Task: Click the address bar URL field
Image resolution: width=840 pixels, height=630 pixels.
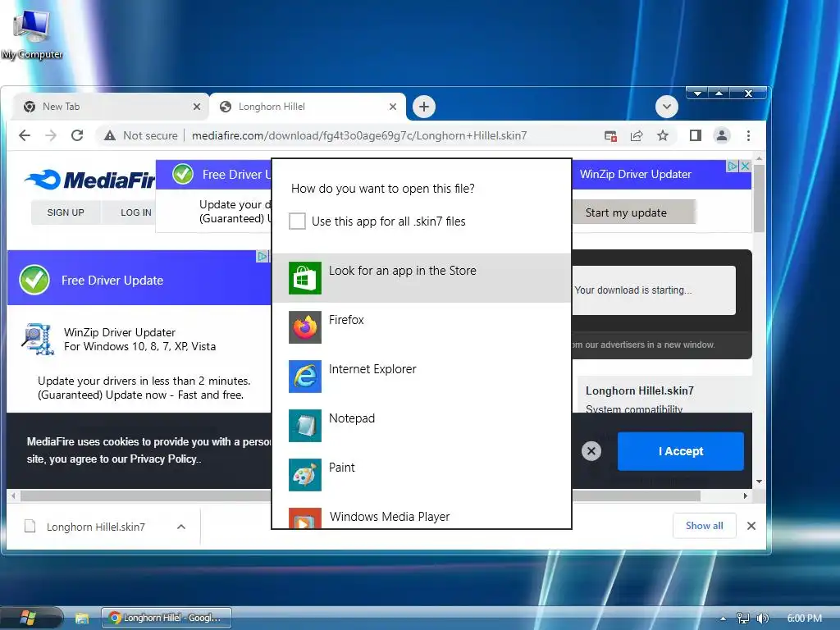Action: 359,135
